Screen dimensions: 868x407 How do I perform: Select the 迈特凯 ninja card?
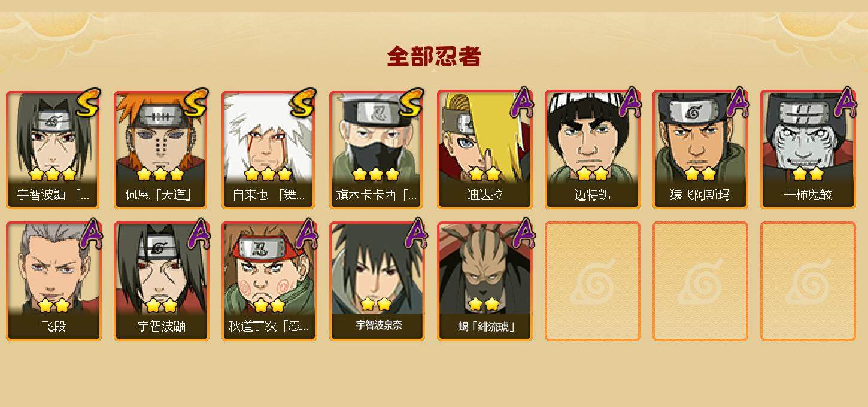pos(593,150)
